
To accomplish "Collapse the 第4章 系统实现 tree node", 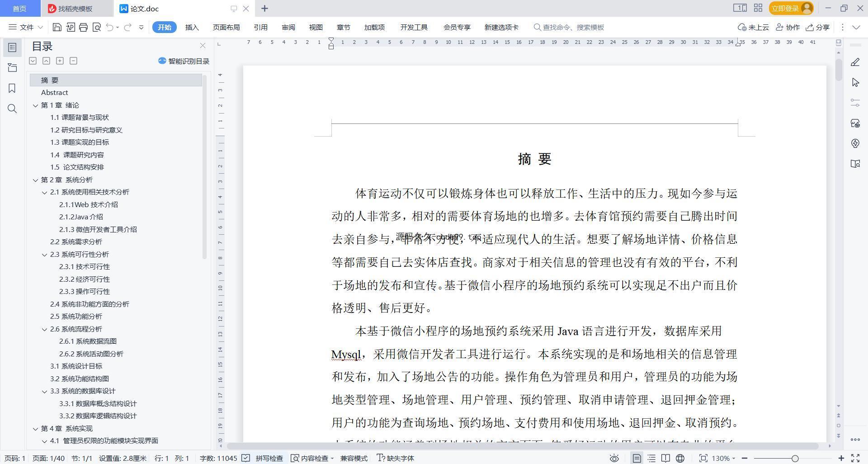I will click(35, 429).
